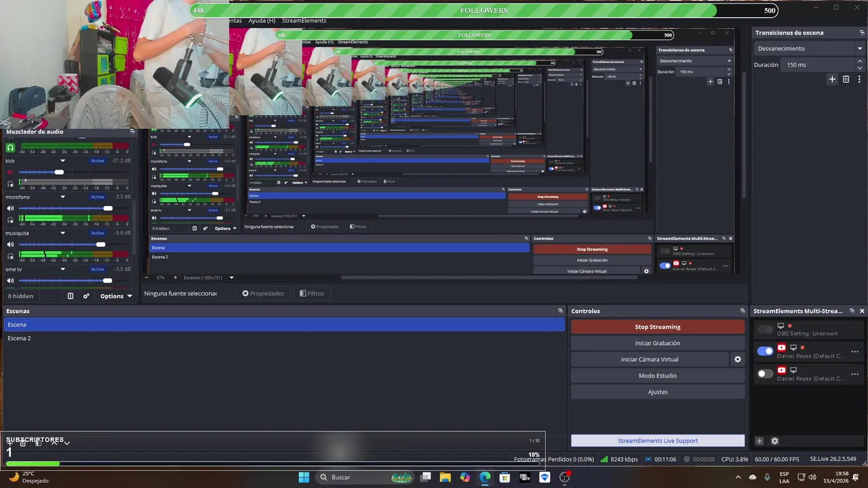Viewport: 868px width, 488px height.
Task: Delete scene transition trash icon
Action: pyautogui.click(x=846, y=79)
